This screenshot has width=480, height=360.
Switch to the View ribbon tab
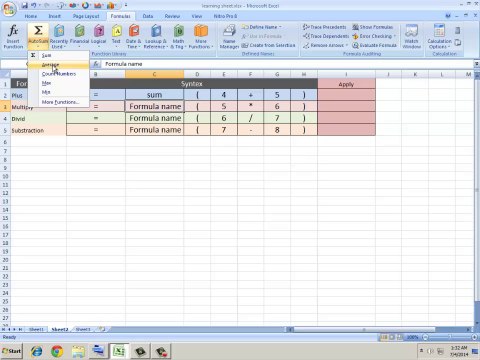(x=197, y=16)
